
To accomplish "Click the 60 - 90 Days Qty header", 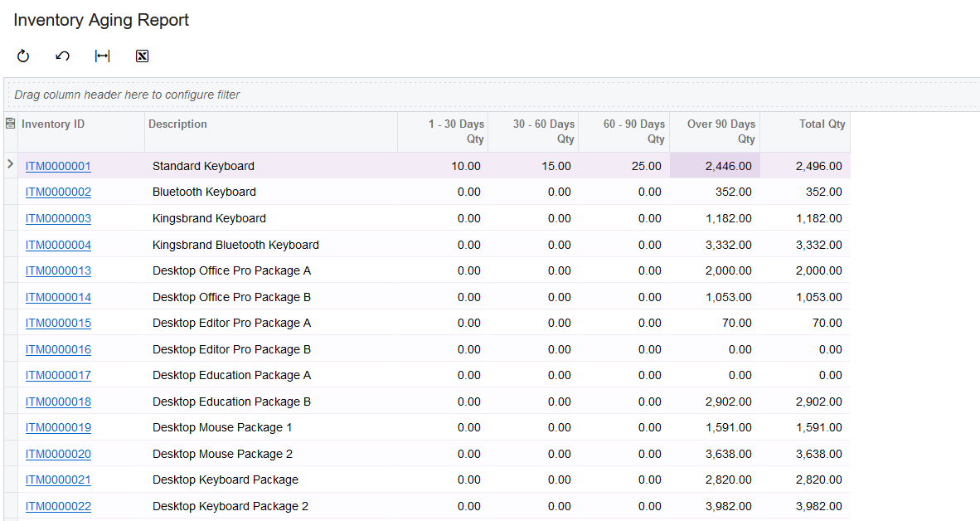I will pyautogui.click(x=633, y=131).
